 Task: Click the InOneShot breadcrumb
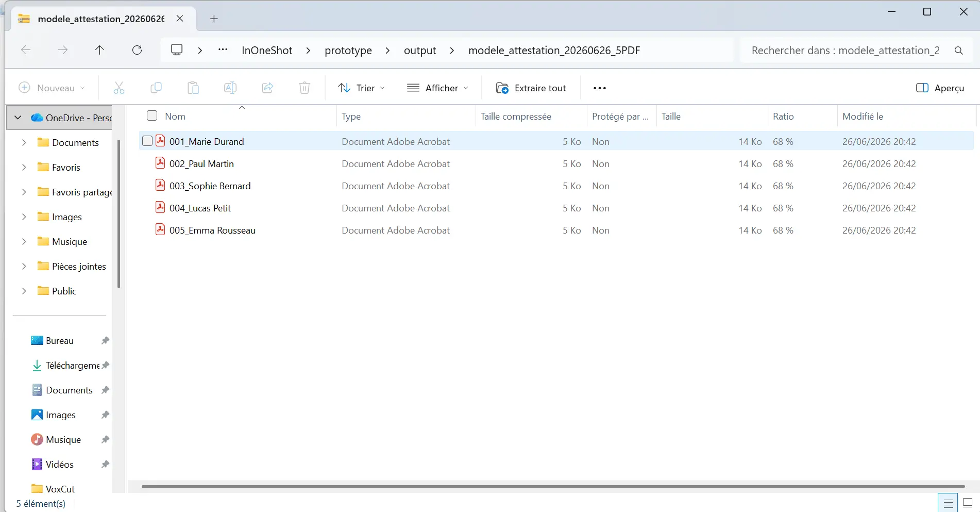267,51
